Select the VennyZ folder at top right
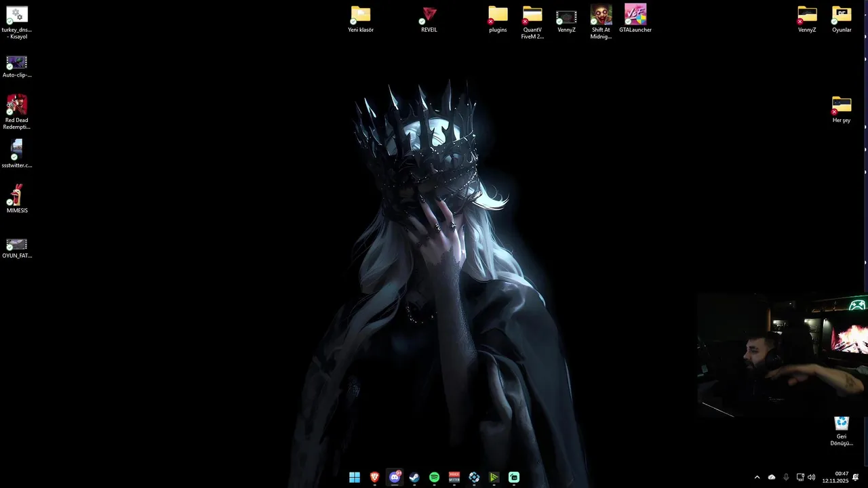Image resolution: width=868 pixels, height=488 pixels. point(807,20)
